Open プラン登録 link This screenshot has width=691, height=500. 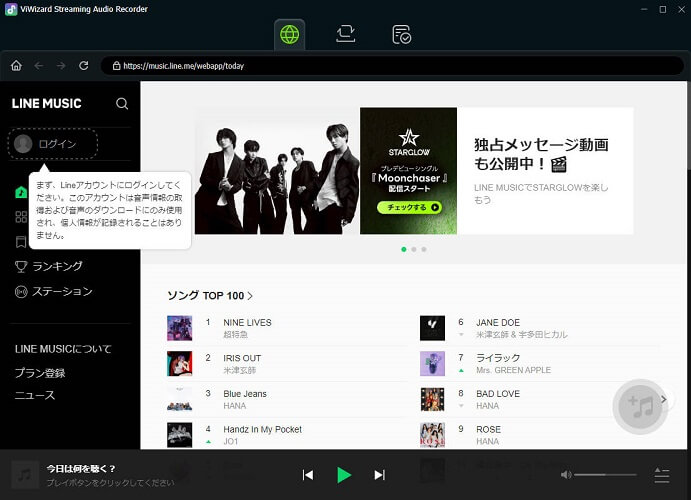[x=40, y=373]
